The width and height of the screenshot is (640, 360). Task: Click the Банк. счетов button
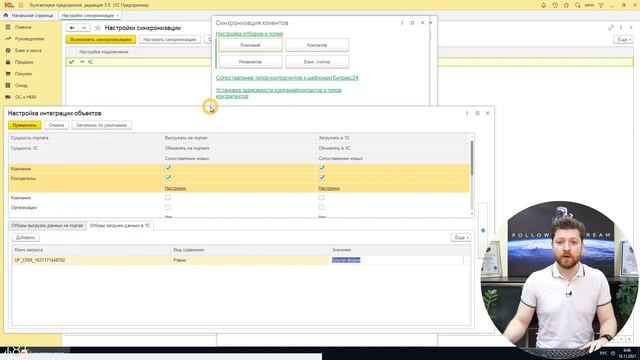click(x=317, y=62)
